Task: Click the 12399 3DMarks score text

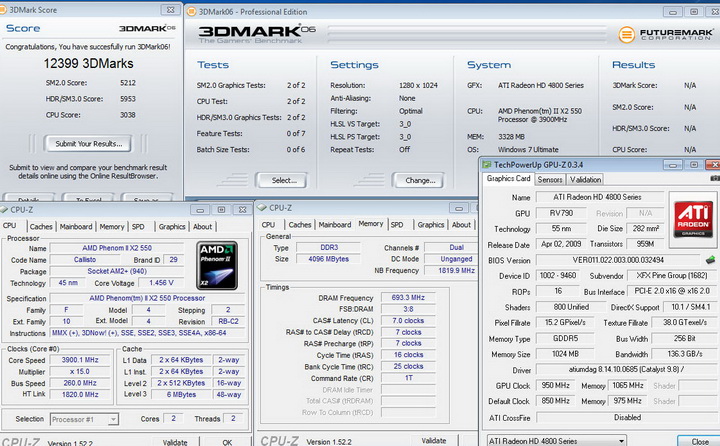Action: pyautogui.click(x=89, y=63)
